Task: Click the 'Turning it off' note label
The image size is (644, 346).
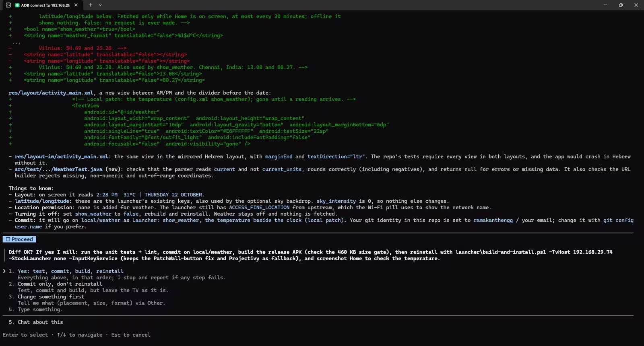Action: point(37,214)
